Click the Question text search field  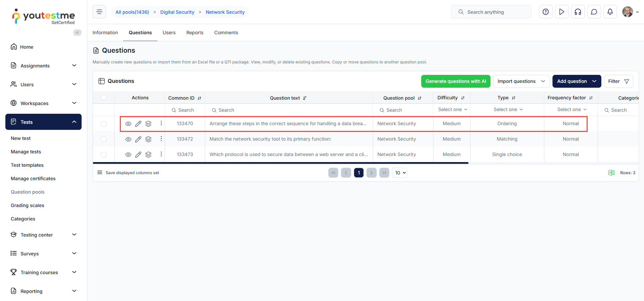[x=289, y=110]
